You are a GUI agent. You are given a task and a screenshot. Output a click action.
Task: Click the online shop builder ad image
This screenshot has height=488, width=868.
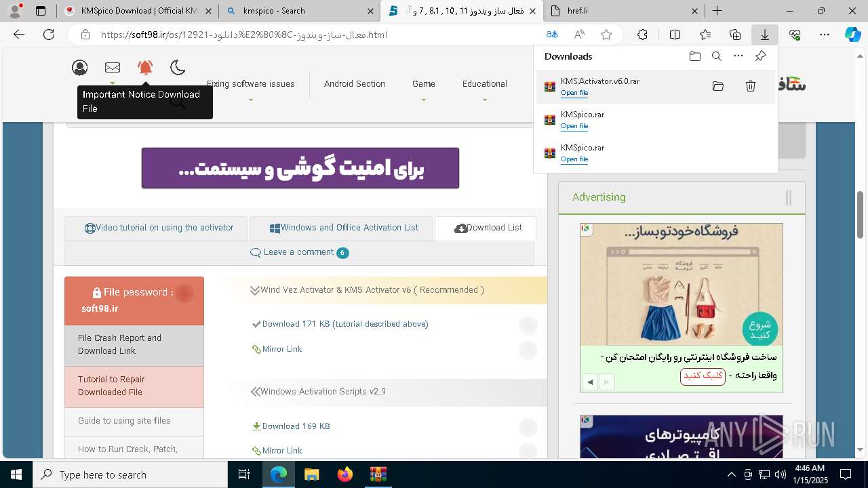pos(682,285)
